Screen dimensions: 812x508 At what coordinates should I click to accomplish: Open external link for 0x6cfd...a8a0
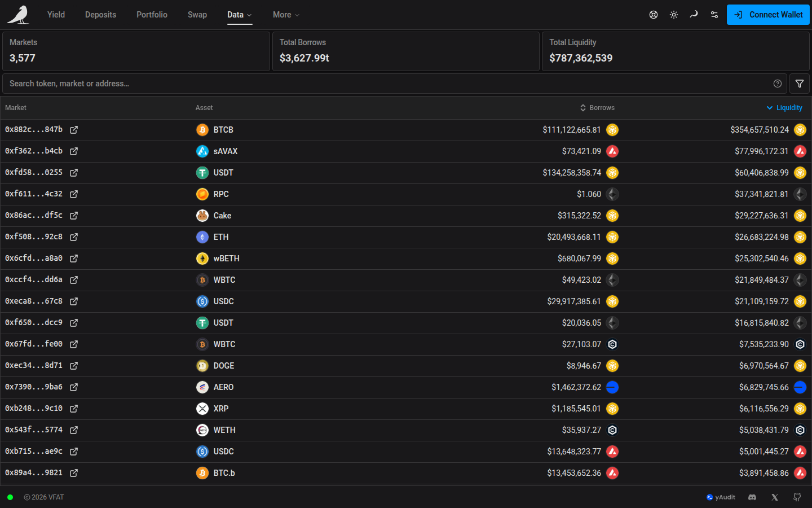74,259
